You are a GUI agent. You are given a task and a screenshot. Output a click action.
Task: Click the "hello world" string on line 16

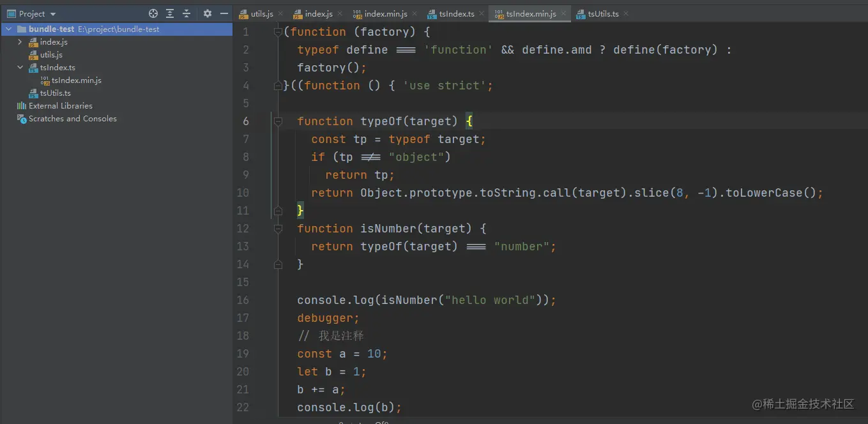pos(490,300)
